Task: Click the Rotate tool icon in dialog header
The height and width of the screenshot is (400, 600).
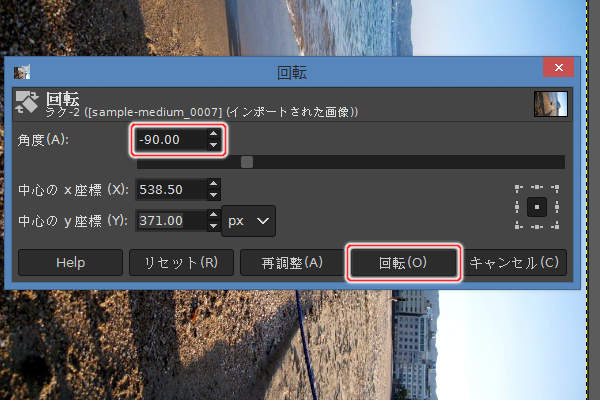Action: (x=26, y=103)
